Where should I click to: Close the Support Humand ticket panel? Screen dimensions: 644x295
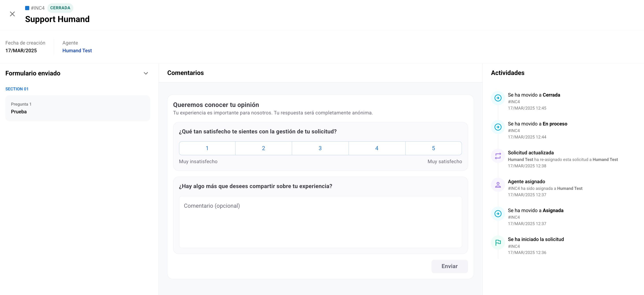(12, 14)
